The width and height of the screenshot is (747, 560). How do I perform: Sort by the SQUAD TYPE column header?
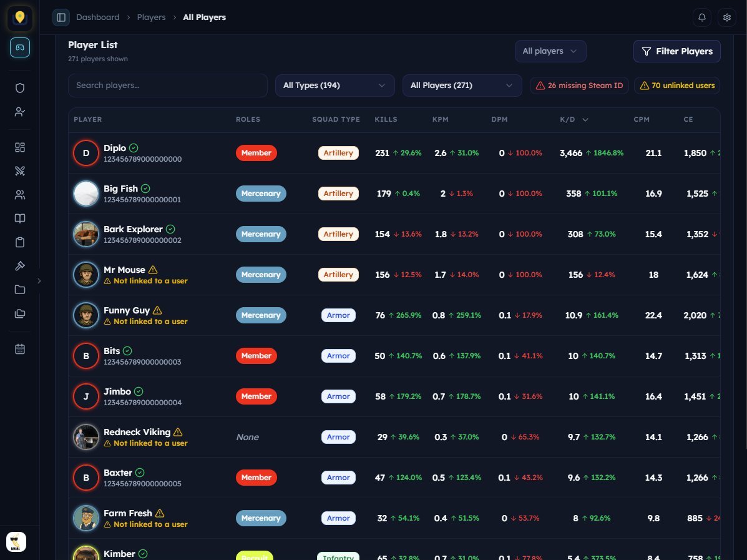(336, 120)
